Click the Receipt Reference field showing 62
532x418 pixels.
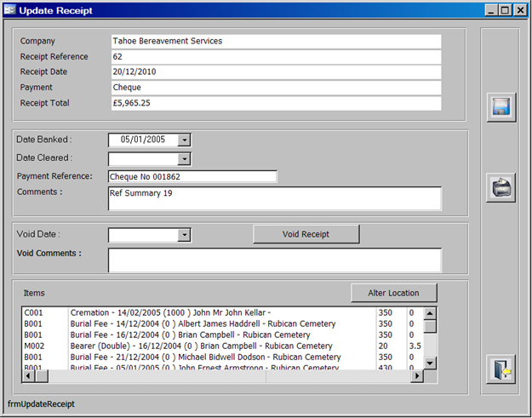click(276, 57)
